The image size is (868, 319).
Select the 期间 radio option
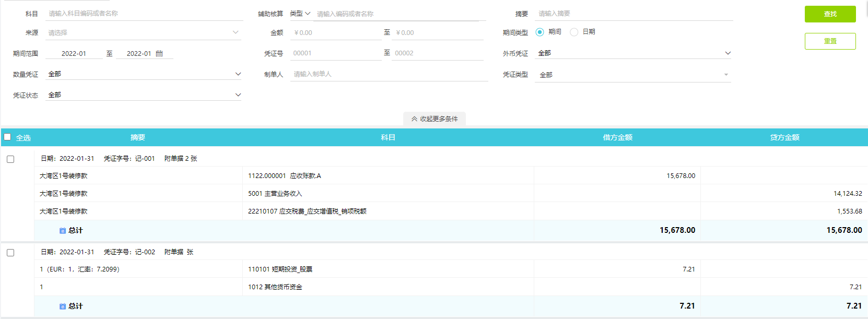(539, 32)
